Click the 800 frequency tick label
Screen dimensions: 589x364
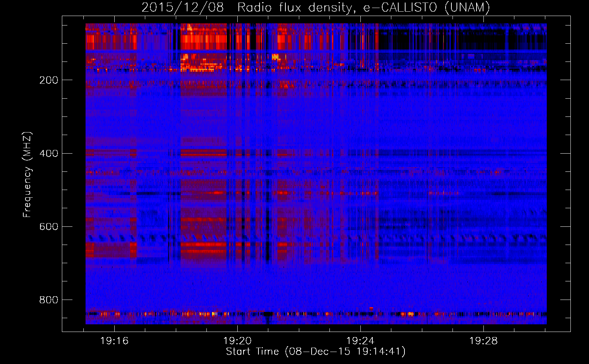click(48, 300)
